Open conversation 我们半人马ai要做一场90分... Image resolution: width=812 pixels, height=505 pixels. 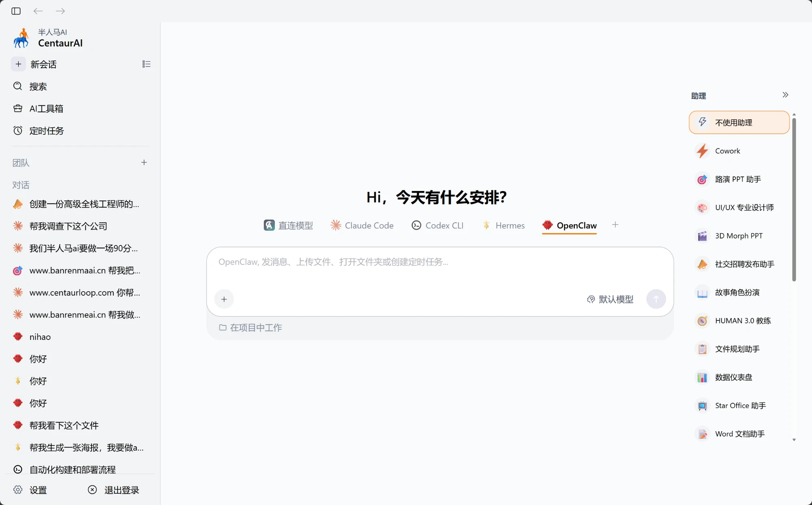(x=80, y=248)
